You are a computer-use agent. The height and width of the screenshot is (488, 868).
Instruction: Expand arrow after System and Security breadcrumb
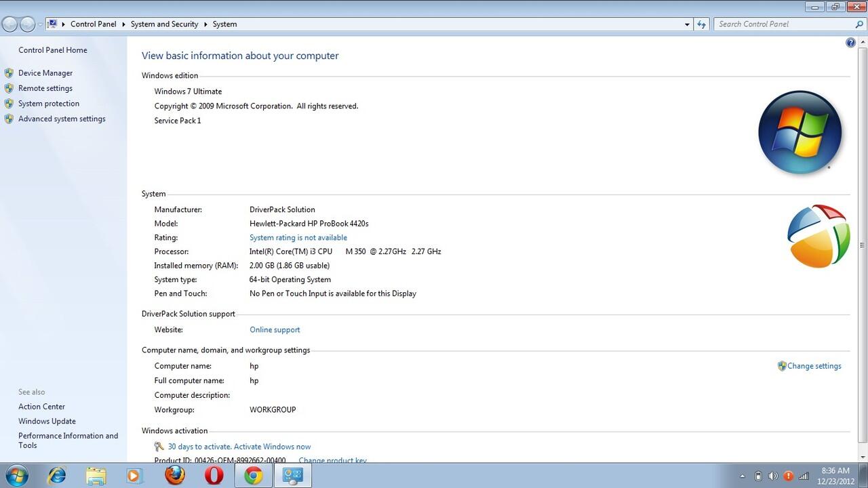pyautogui.click(x=205, y=24)
